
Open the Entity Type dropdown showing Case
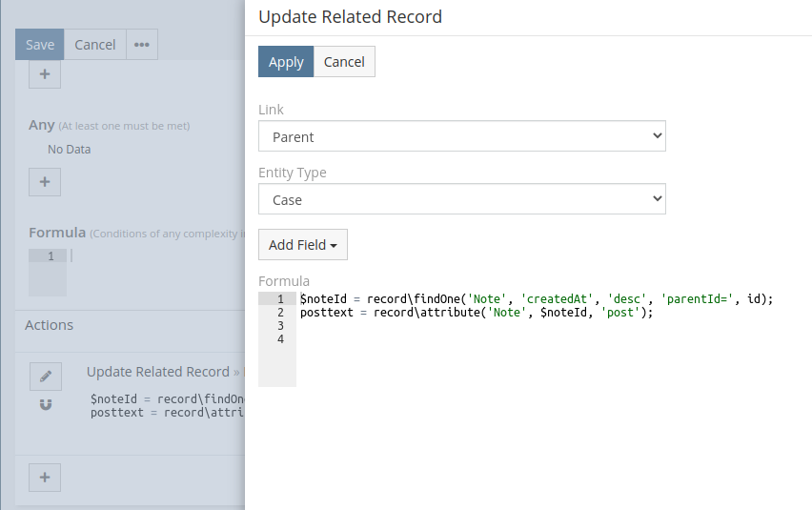point(461,200)
